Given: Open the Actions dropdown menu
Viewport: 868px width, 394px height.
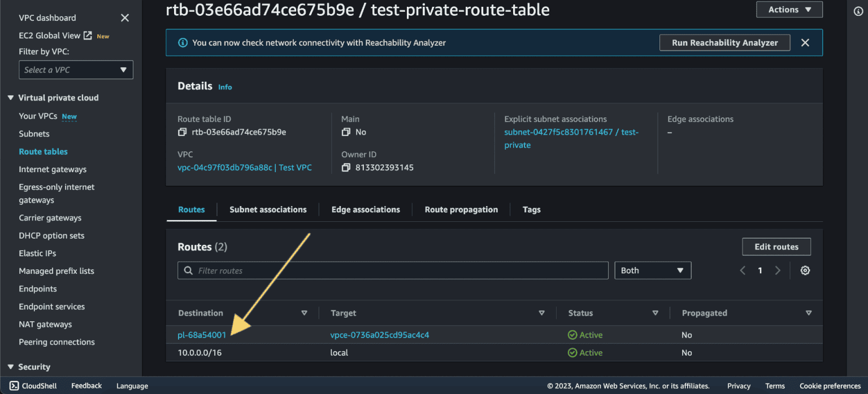Looking at the screenshot, I should coord(789,10).
